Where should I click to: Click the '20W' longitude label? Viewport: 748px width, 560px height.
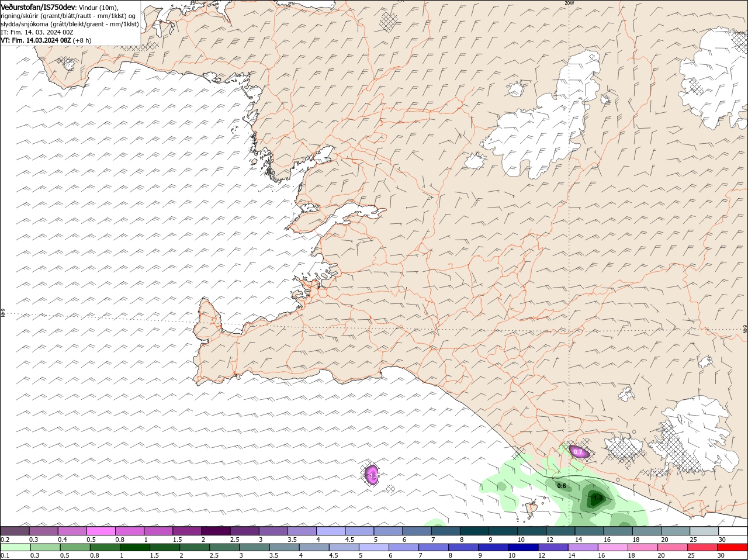tap(569, 3)
